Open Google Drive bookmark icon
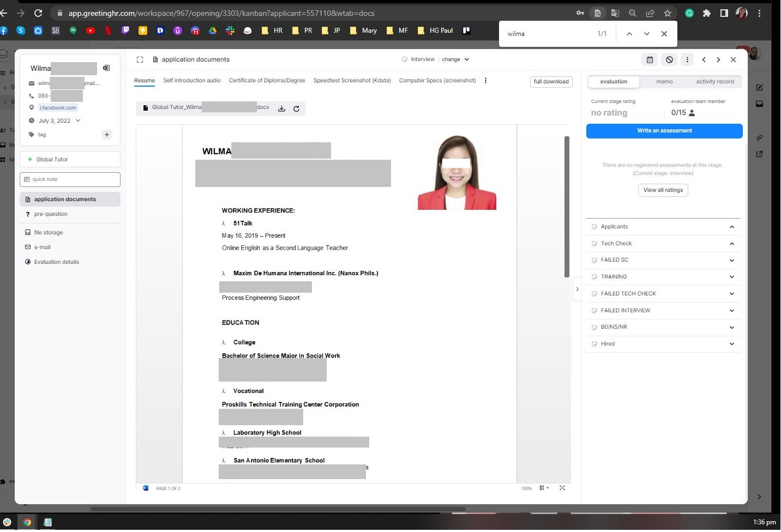The height and width of the screenshot is (532, 781). (x=213, y=31)
